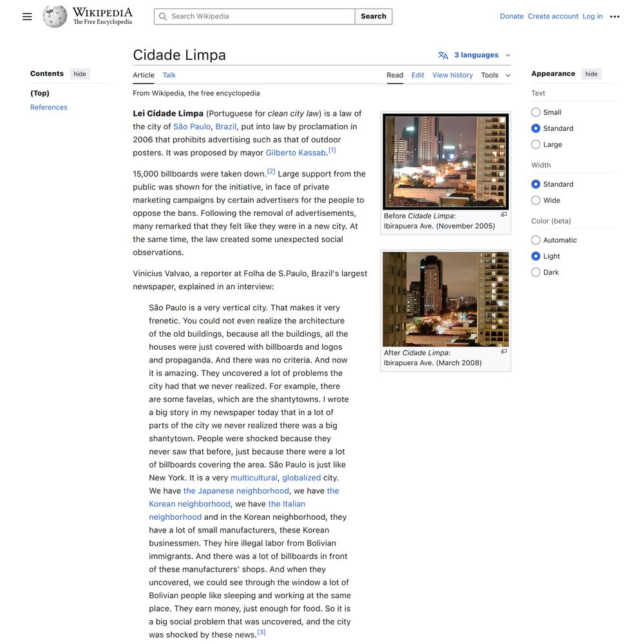
Task: Click the Wikipedia globe logo
Action: (55, 17)
